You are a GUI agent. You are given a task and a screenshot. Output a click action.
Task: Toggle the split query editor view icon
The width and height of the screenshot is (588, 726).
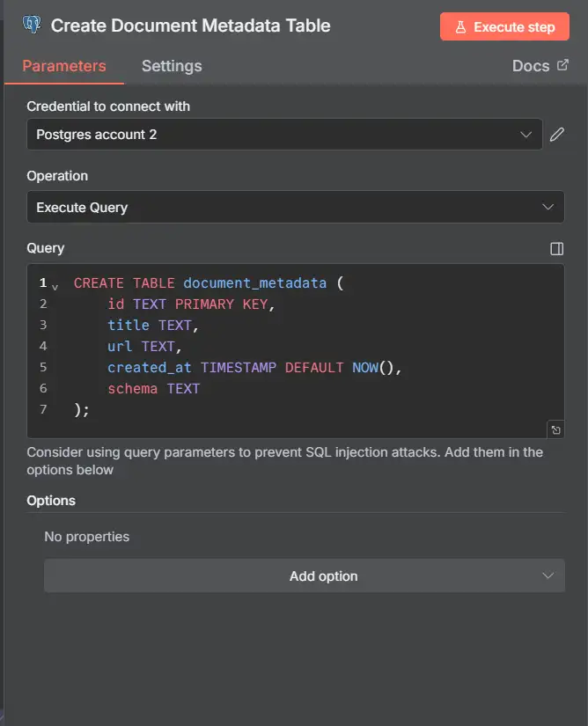coord(556,249)
